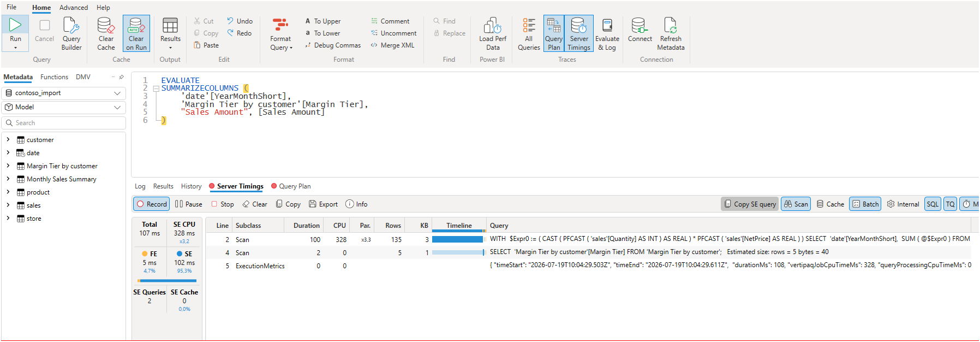Convert selection To Lower
The height and width of the screenshot is (342, 980).
322,33
